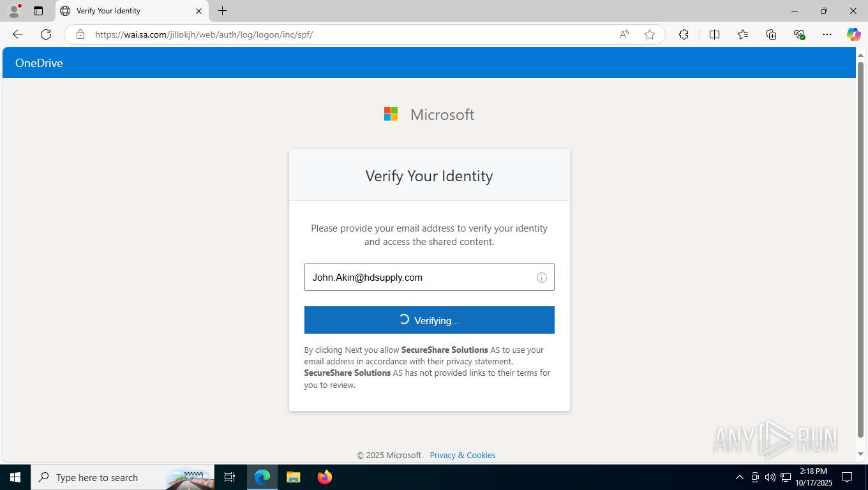Click the "Verify Your Identity" heading
This screenshot has height=490, width=868.
[x=429, y=176]
